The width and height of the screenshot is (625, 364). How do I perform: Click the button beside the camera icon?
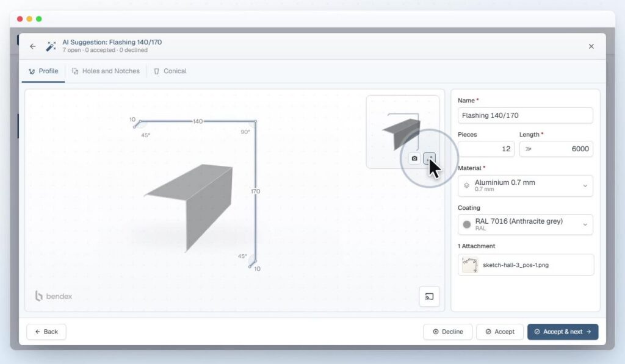(x=429, y=159)
